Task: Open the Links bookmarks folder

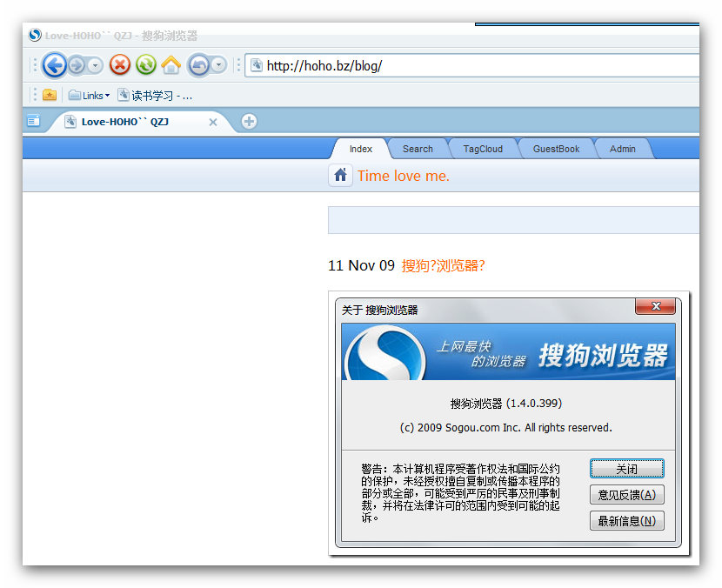Action: (x=89, y=96)
